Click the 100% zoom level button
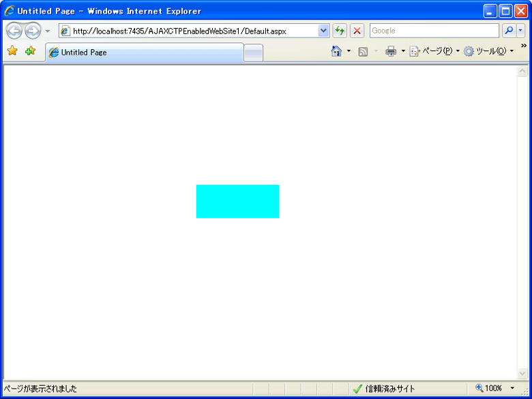532x399 pixels. point(489,388)
